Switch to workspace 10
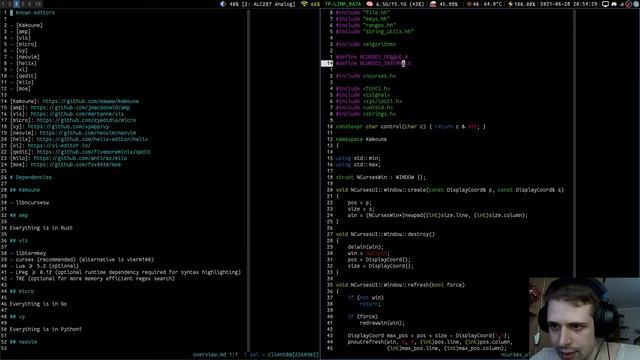The image size is (640, 360). (x=38, y=4)
